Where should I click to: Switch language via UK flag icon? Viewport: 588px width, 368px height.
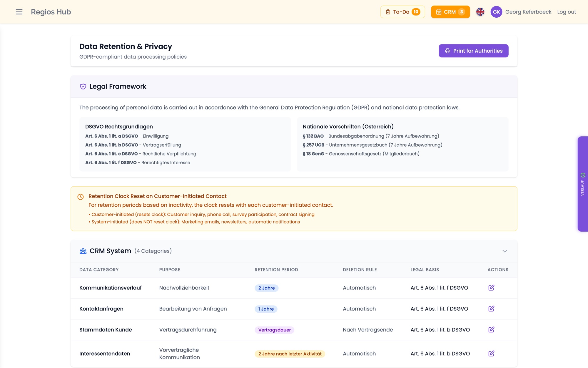[480, 12]
